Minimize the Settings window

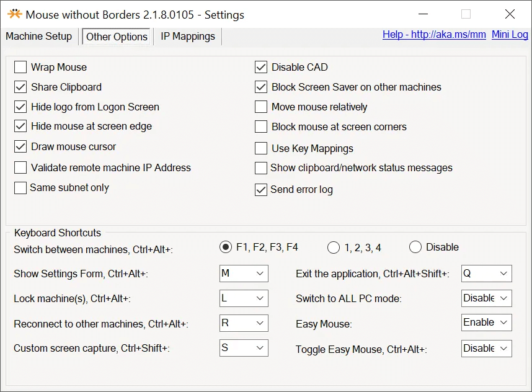tap(423, 14)
